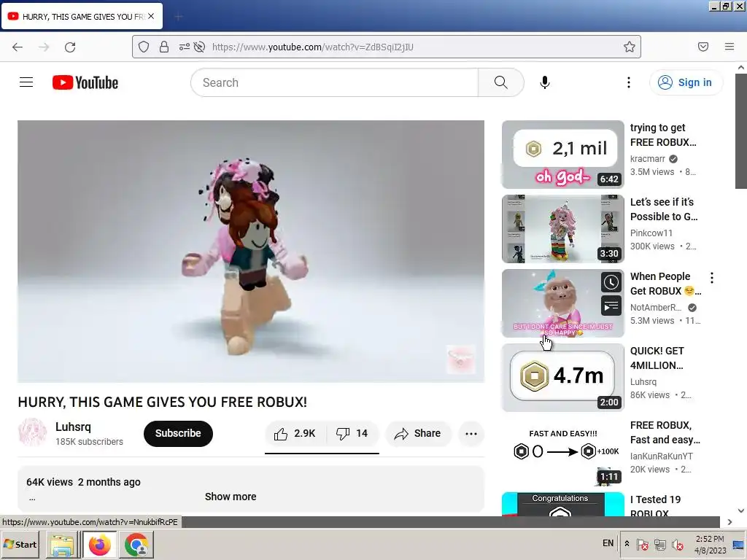Share this video
The width and height of the screenshot is (747, 560).
point(418,433)
